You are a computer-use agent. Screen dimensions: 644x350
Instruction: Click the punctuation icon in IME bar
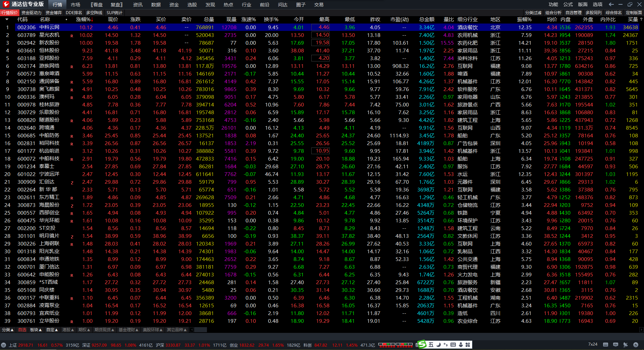(445, 345)
